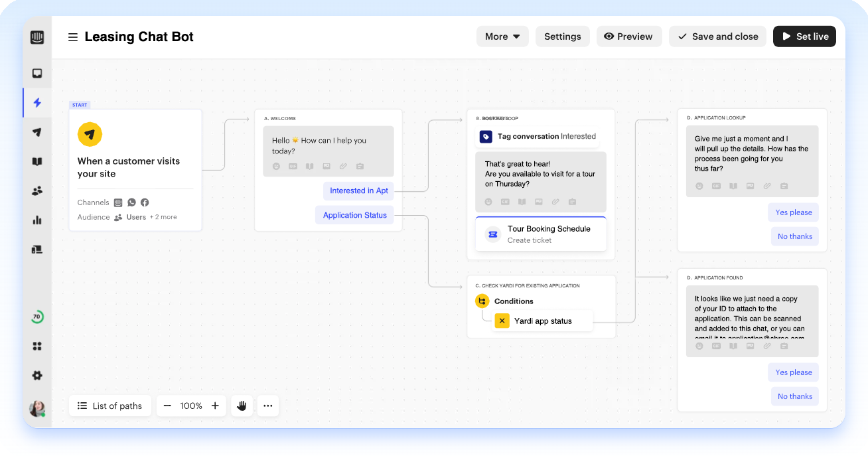868x456 pixels.
Task: Open the Outbound paper plane icon in the sidebar
Action: 37,132
